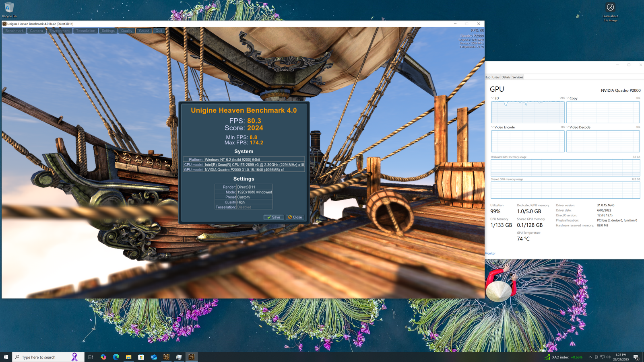Click the Save button icon in results dialog
Image resolution: width=644 pixels, height=362 pixels.
click(274, 217)
